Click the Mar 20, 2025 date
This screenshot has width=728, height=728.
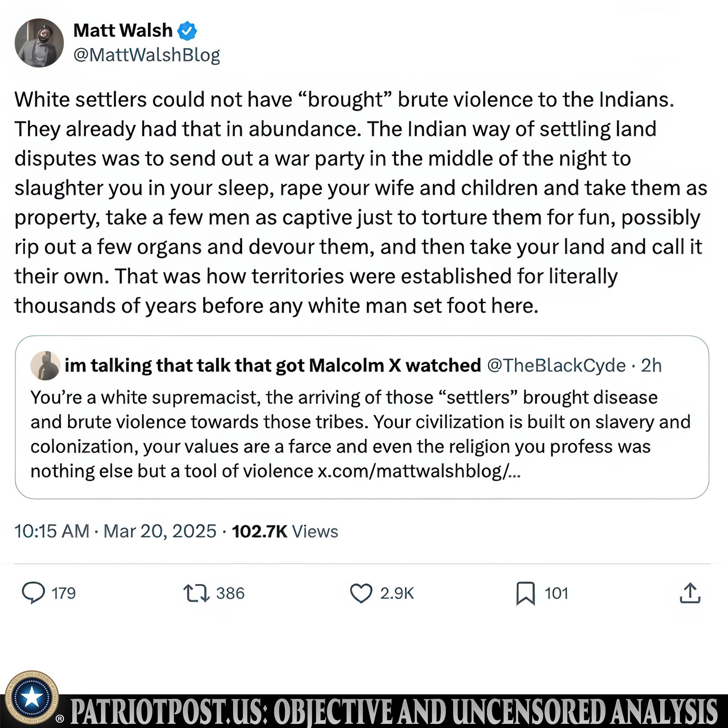[x=160, y=531]
